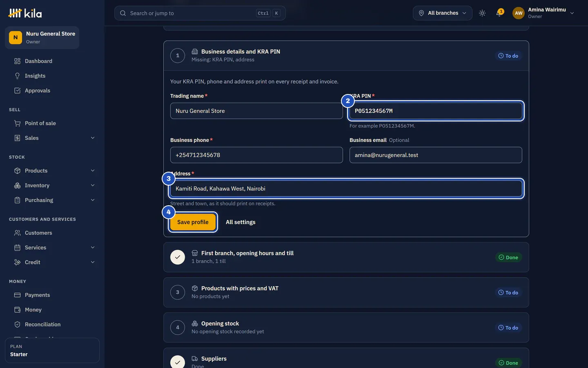Click the KRA PIN field
The width and height of the screenshot is (588, 368).
436,111
